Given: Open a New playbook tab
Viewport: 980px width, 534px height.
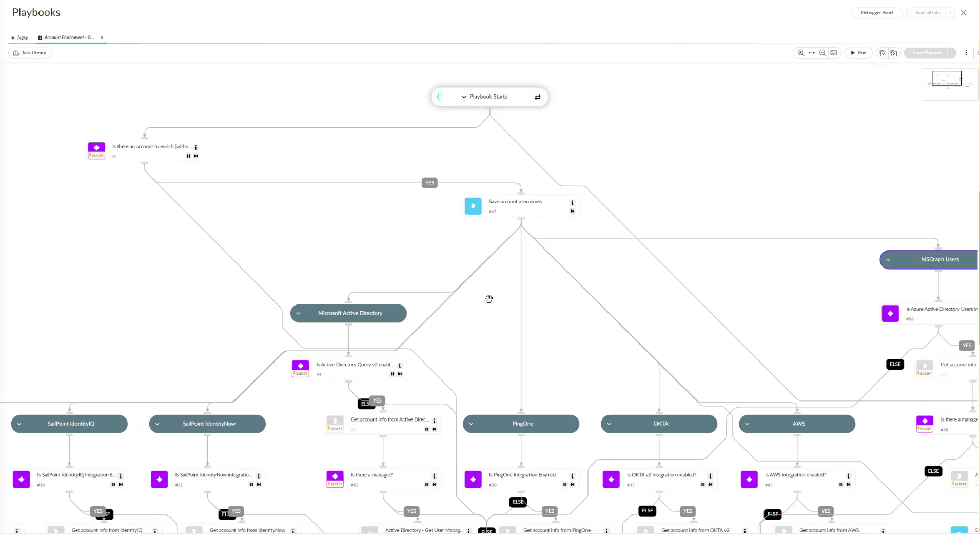Looking at the screenshot, I should [x=19, y=37].
